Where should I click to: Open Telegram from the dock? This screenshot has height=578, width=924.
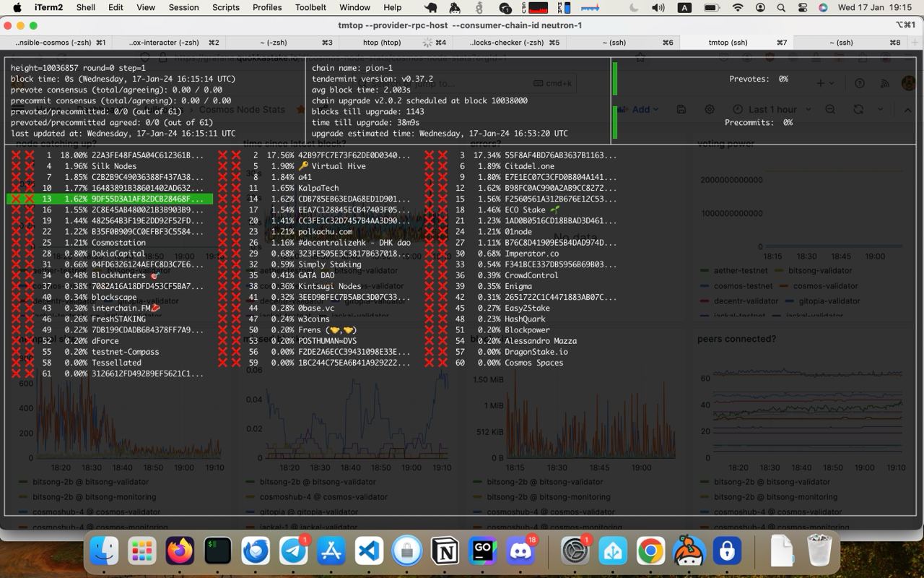click(293, 551)
